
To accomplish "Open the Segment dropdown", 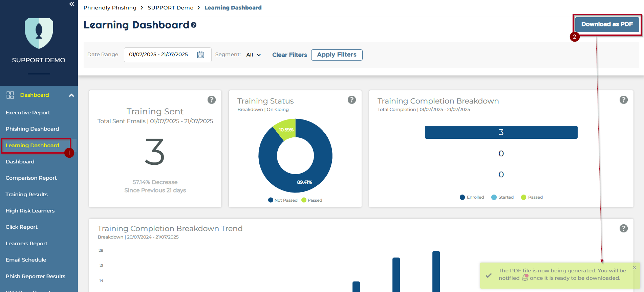I will click(254, 55).
